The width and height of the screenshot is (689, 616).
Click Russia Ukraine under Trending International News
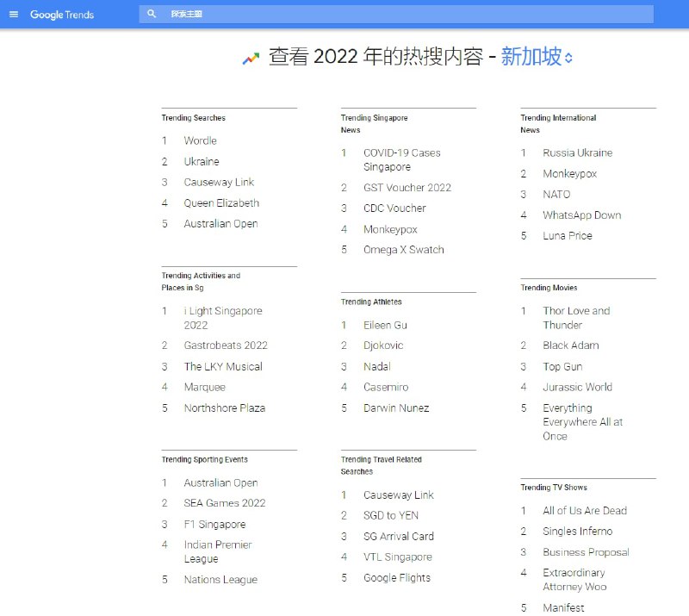[x=579, y=152]
